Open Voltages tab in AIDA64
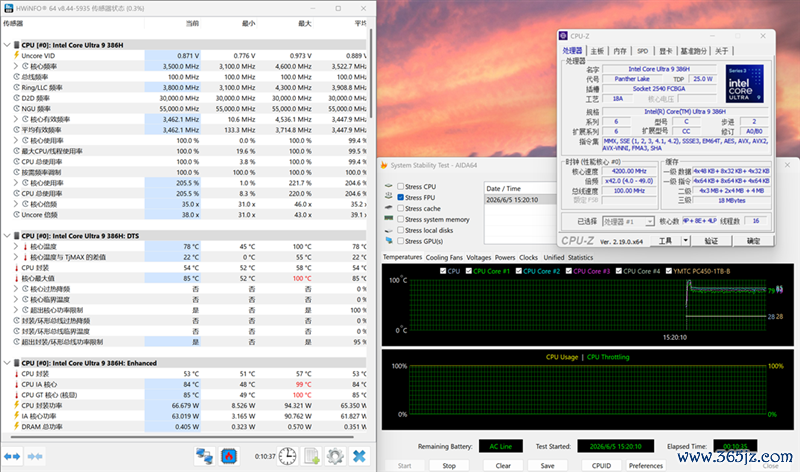This screenshot has height=472, width=800. tap(479, 257)
